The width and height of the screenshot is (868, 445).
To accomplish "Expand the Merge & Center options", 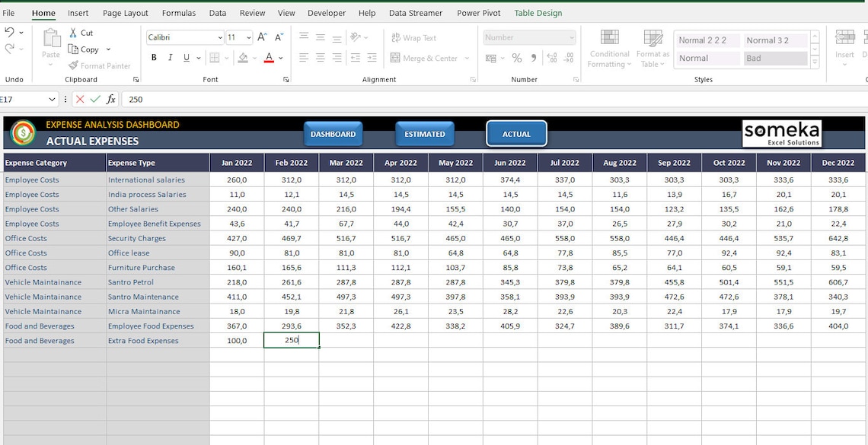I will tap(467, 58).
